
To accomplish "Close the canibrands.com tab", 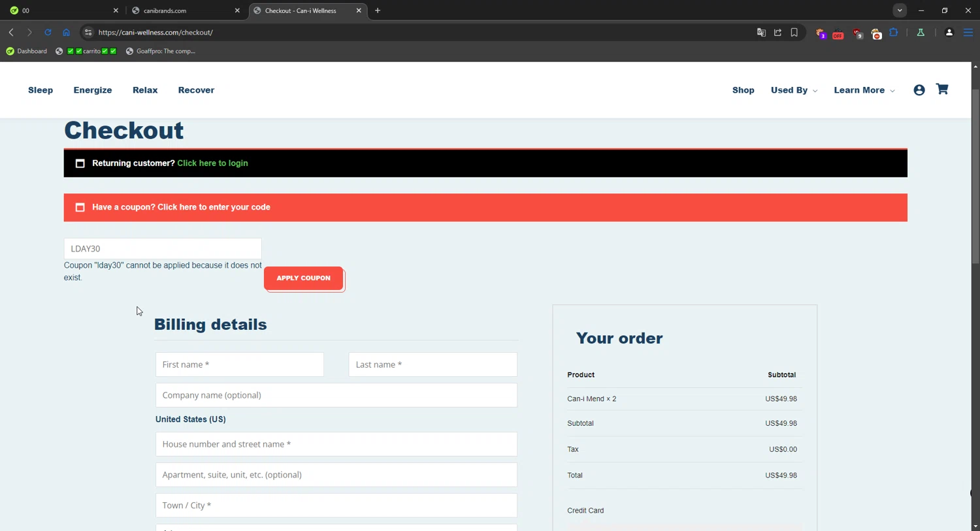I will coord(237,10).
